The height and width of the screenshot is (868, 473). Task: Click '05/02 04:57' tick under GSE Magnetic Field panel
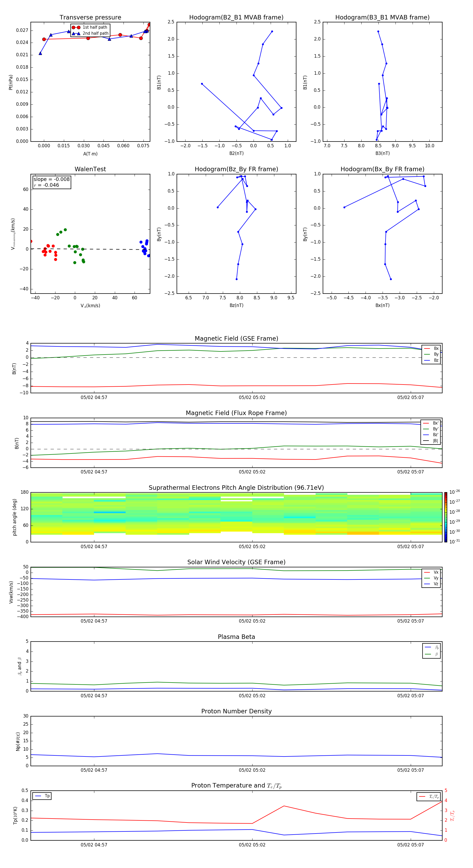tap(94, 398)
